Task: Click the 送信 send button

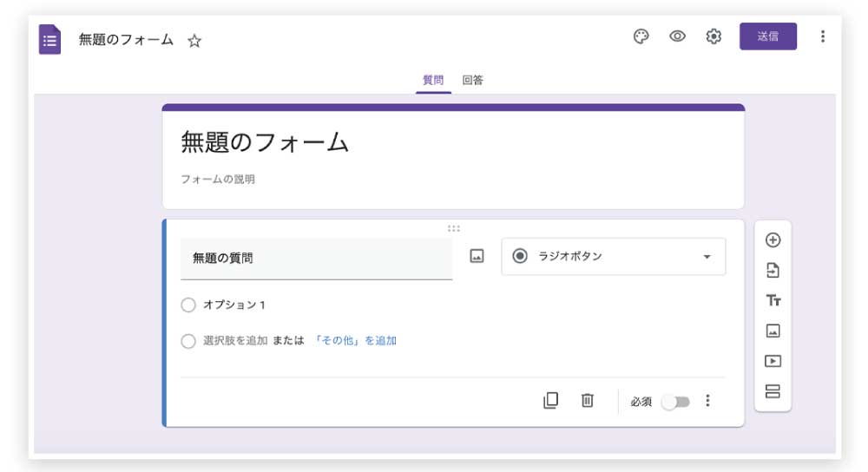Action: point(767,36)
